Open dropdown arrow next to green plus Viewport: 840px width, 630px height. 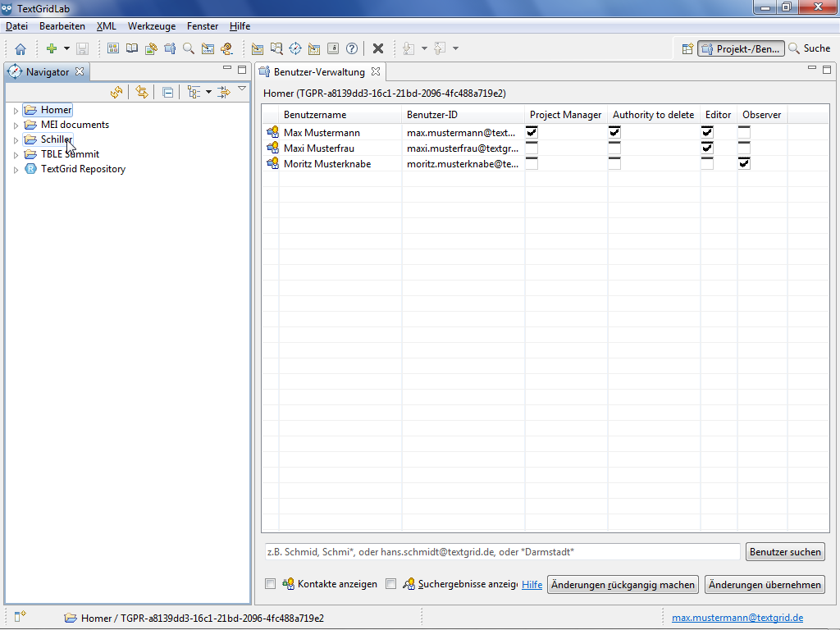click(67, 49)
